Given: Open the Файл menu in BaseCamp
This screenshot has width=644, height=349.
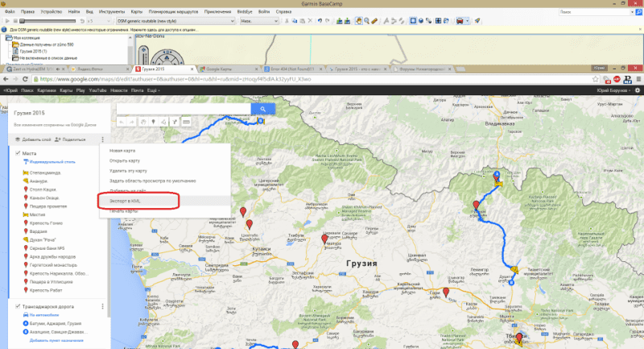Looking at the screenshot, I should [10, 11].
